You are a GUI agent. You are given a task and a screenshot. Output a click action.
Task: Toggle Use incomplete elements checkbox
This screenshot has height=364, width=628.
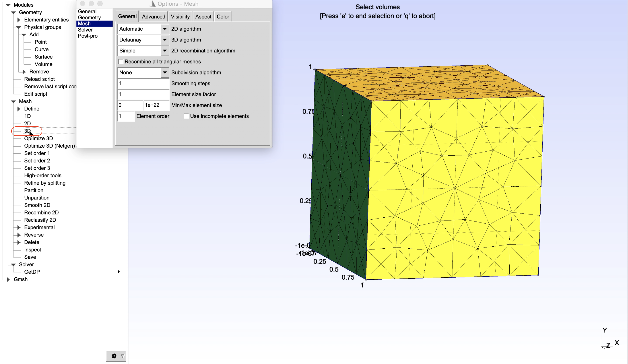pyautogui.click(x=186, y=116)
